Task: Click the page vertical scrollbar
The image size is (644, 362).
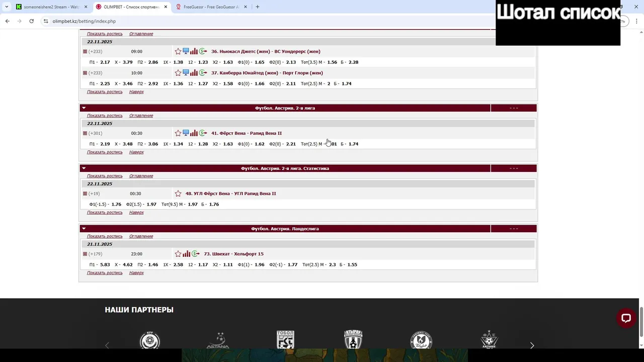Action: click(641, 322)
